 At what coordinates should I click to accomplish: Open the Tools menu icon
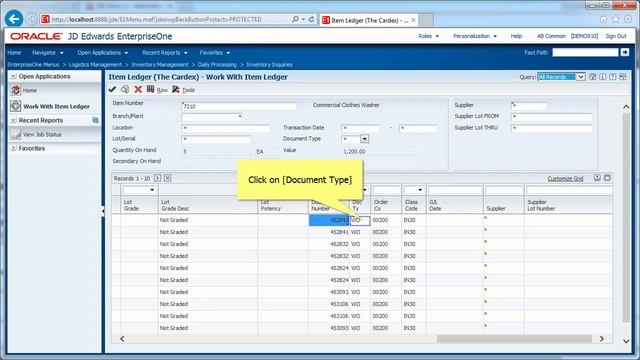[x=176, y=89]
